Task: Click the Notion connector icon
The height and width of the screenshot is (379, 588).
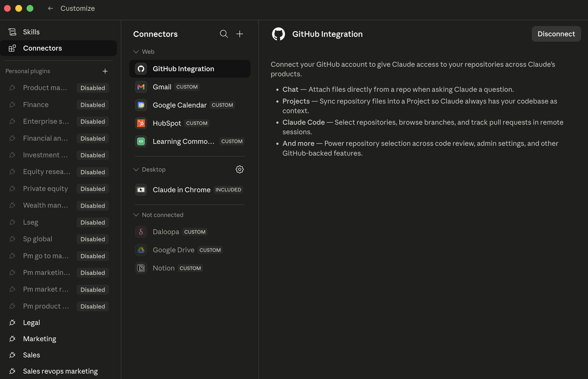Action: click(141, 268)
